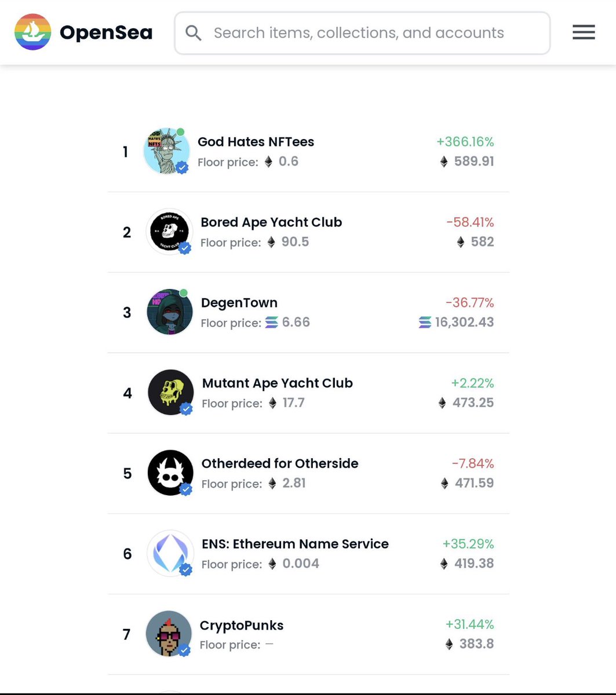Click the OpenSea wordmark text

106,33
